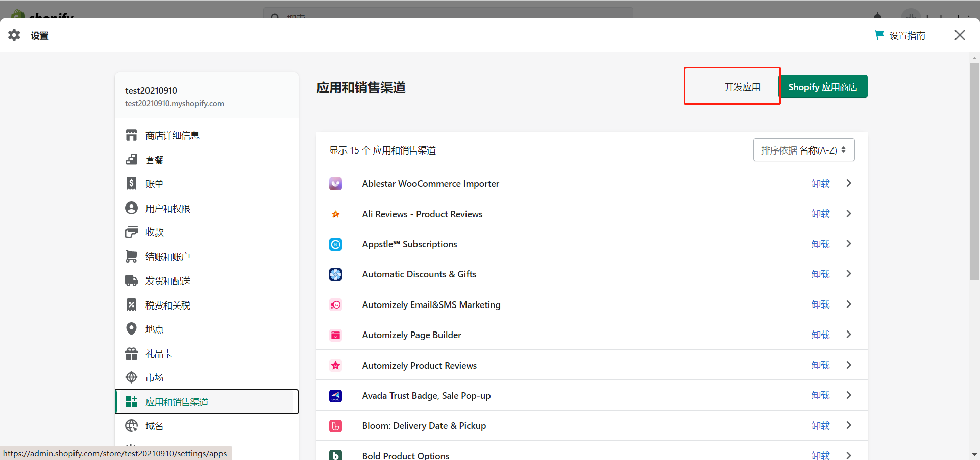The height and width of the screenshot is (460, 980).
Task: Click the vertical scrollbar thumb
Action: point(974,171)
